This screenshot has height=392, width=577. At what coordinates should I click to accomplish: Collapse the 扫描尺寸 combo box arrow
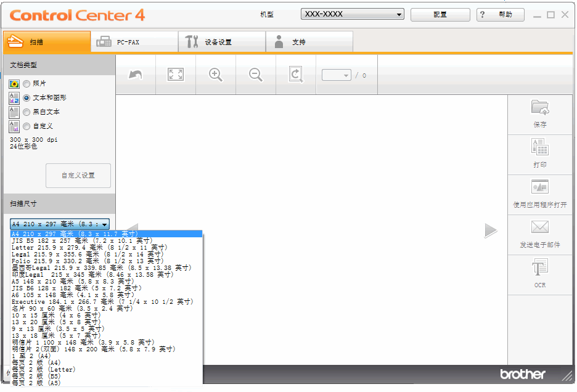pos(105,224)
